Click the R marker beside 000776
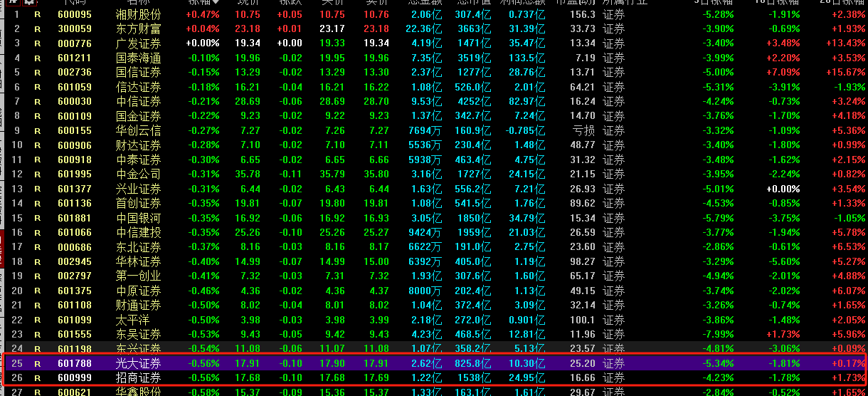 (x=38, y=43)
